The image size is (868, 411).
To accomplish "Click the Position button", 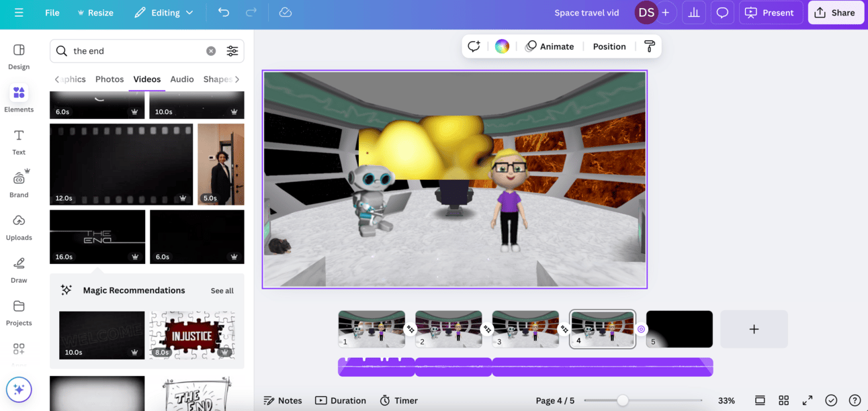I will coord(609,46).
